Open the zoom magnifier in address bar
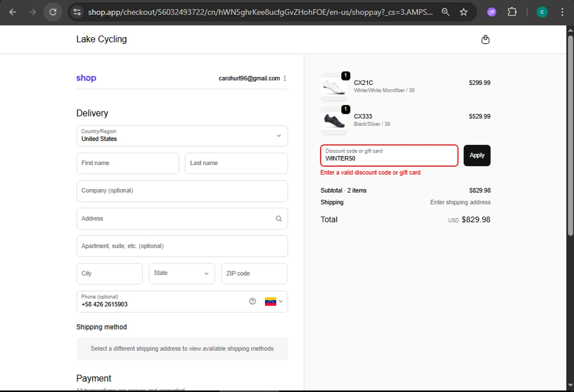 (445, 12)
